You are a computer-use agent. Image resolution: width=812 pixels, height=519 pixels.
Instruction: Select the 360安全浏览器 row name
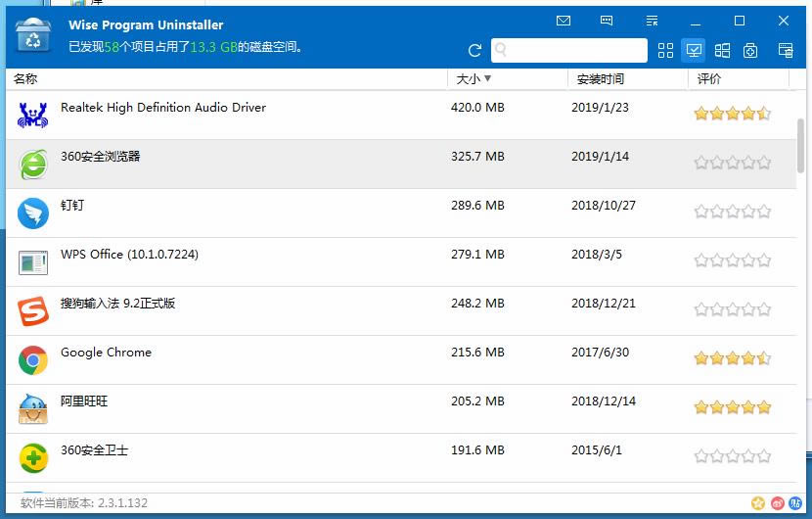click(101, 156)
